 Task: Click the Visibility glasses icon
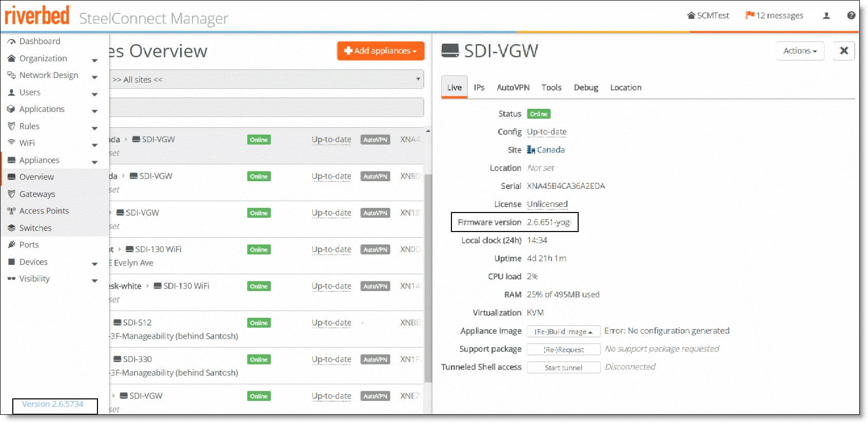click(11, 279)
